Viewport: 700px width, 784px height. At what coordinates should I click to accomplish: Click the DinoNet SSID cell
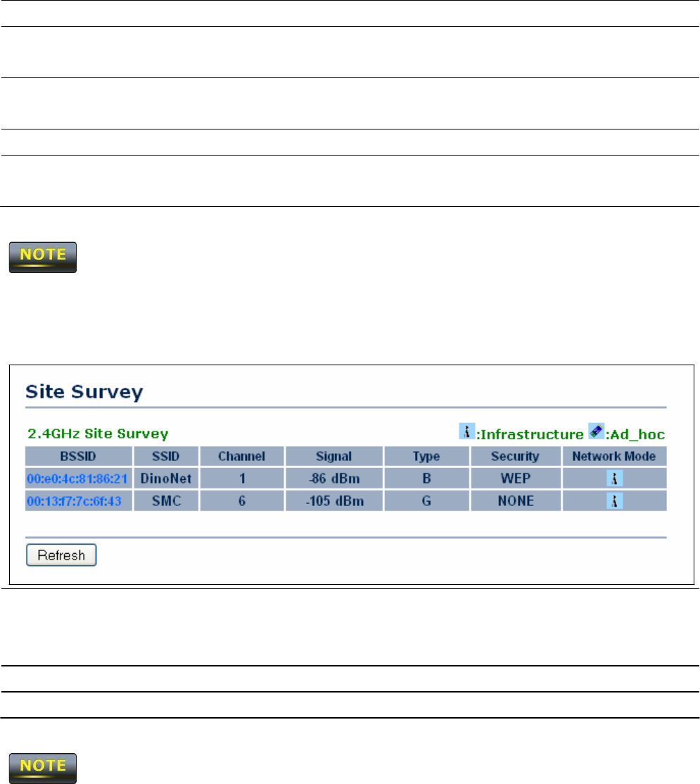pyautogui.click(x=166, y=479)
